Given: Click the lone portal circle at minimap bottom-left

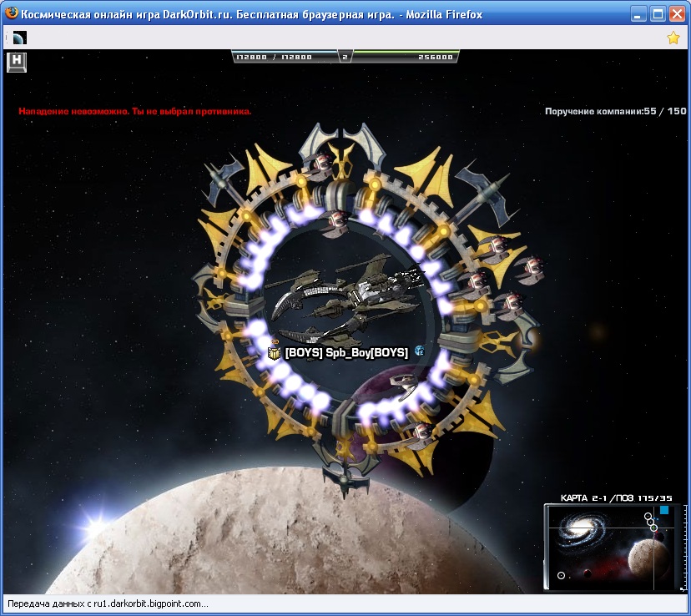Looking at the screenshot, I should pos(561,575).
